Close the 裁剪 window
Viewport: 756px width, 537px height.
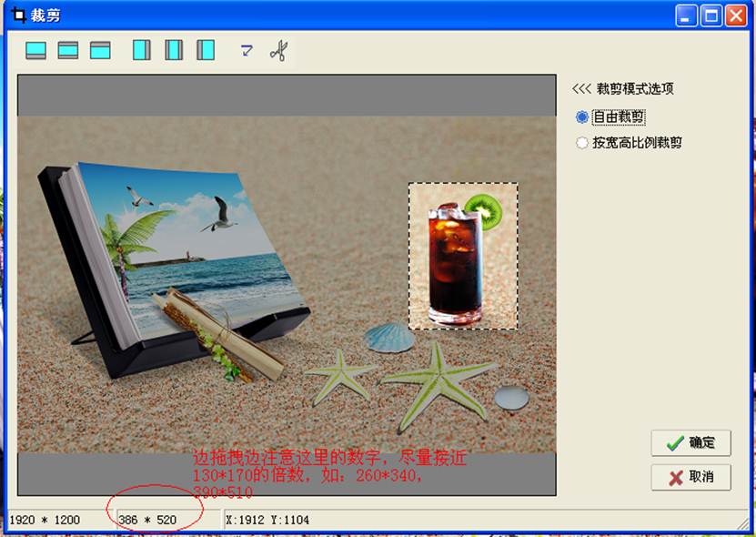735,15
